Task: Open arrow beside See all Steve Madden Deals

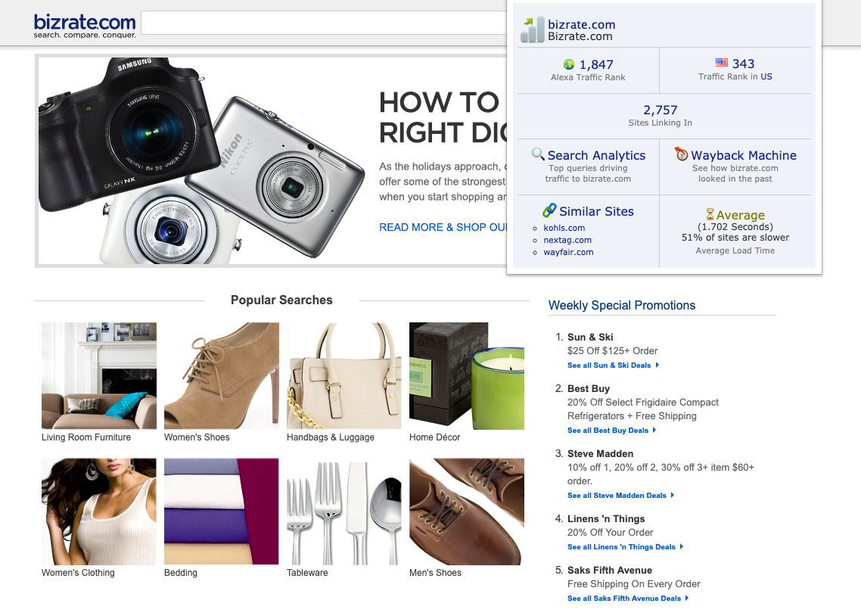Action: point(673,495)
